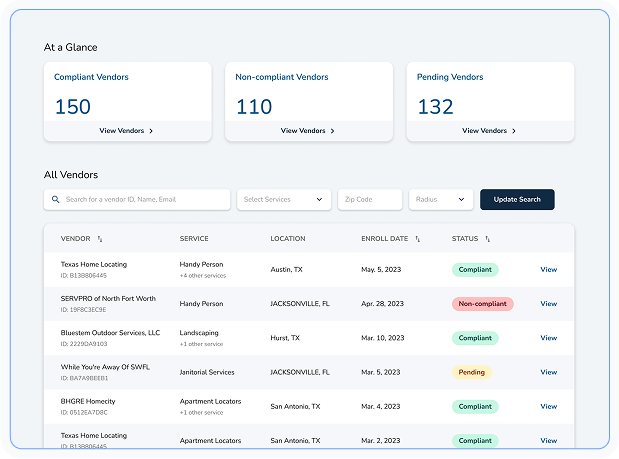
Task: Click chevron arrow under Pending Vendors card
Action: click(514, 131)
